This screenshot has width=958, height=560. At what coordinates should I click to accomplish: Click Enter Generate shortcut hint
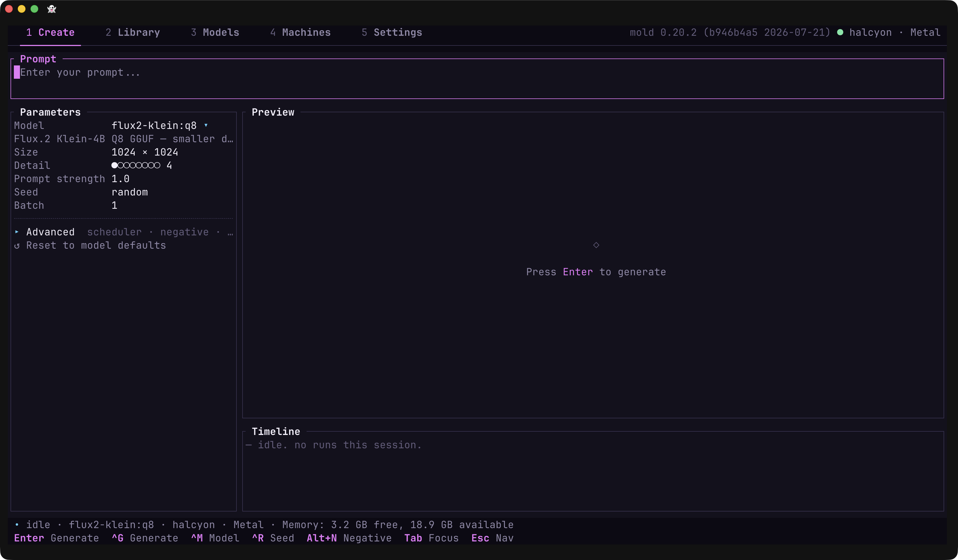(56, 538)
